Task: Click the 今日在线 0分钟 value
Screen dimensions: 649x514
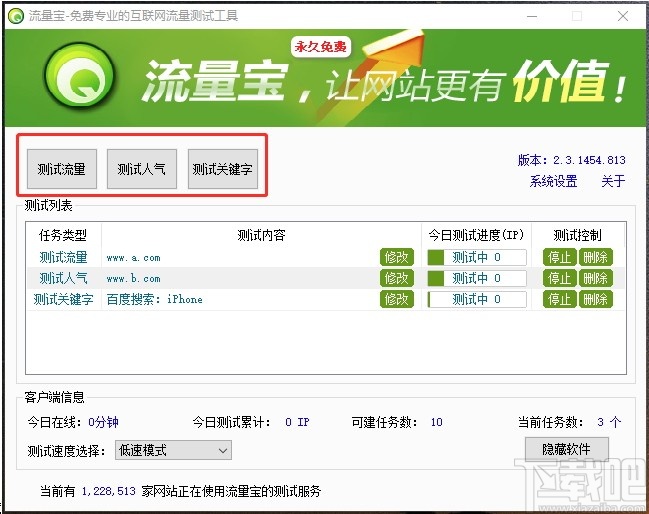Action: pos(103,422)
